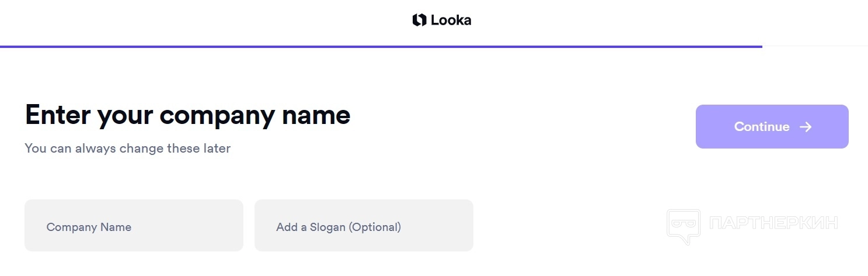Click the unfilled gray end of progress bar
The image size is (868, 276).
815,46
